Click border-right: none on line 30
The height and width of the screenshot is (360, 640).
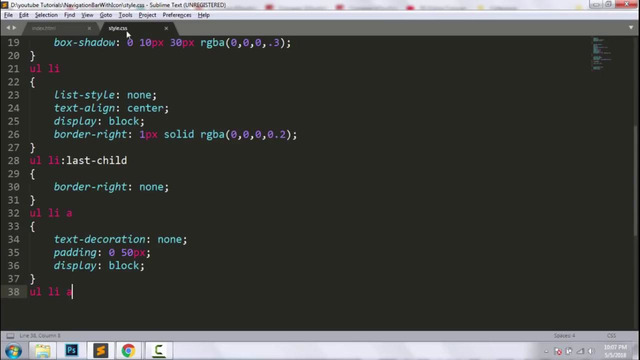[111, 187]
